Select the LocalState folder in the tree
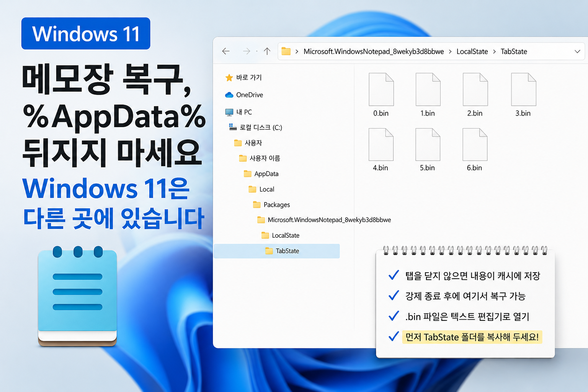The image size is (588, 392). point(280,235)
